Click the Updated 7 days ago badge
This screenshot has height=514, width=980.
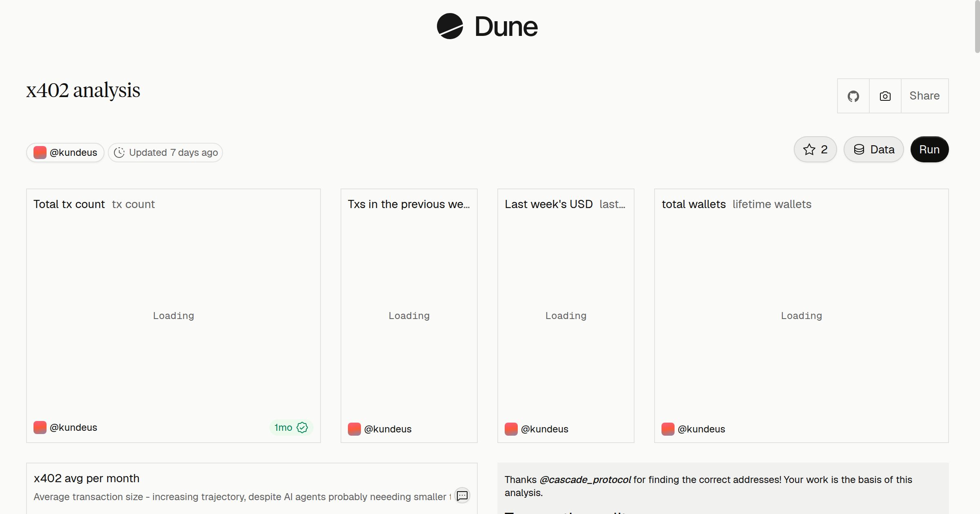(x=165, y=153)
